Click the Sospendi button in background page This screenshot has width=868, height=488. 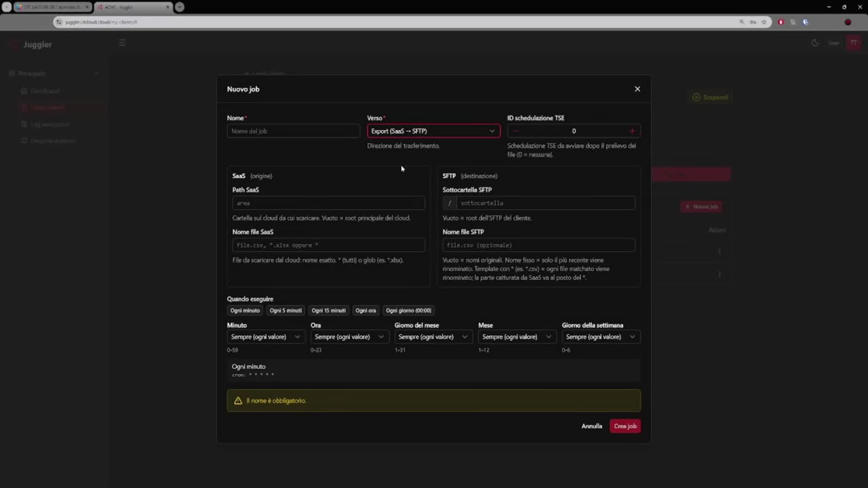coord(710,98)
